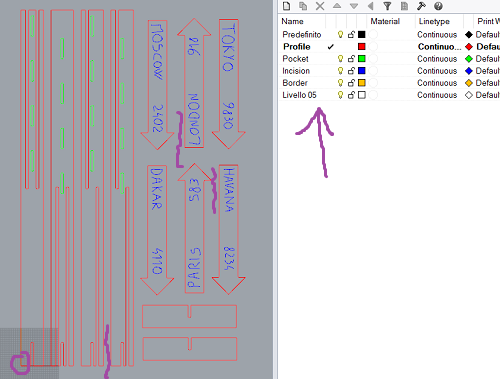Click green print color diamond of Pocket
500x379 pixels.
(469, 59)
